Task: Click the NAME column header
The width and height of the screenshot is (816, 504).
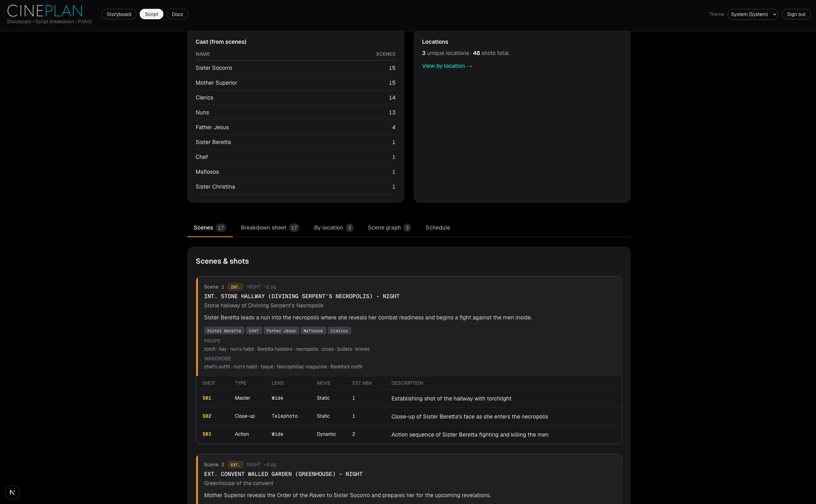Action: tap(203, 54)
